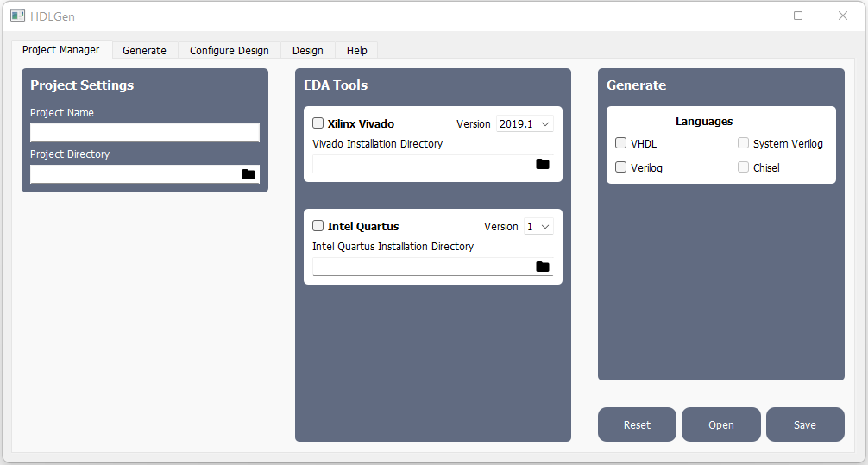The width and height of the screenshot is (868, 465).
Task: Open the Help tab
Action: tap(357, 50)
